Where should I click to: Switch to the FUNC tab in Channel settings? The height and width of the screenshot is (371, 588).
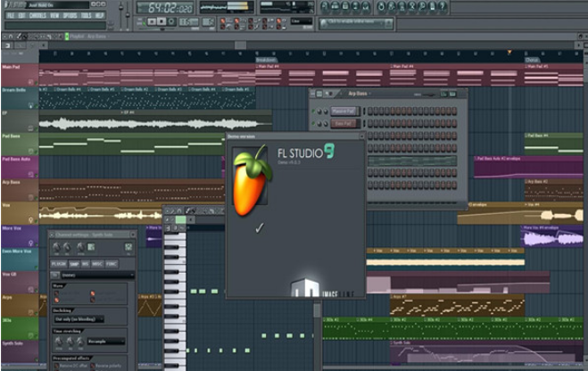tap(112, 264)
